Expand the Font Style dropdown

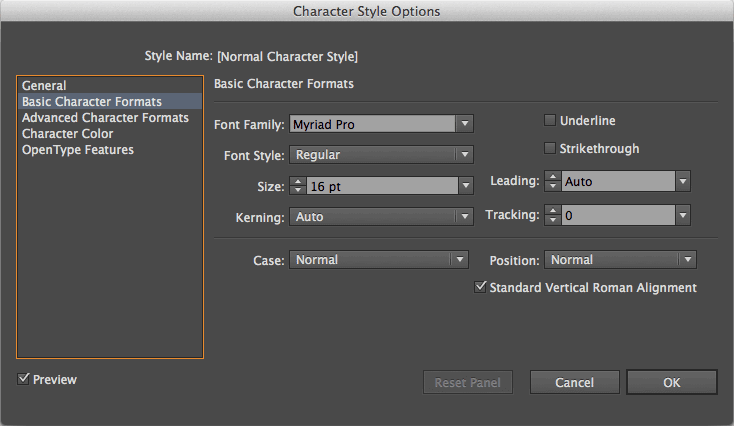pos(464,155)
